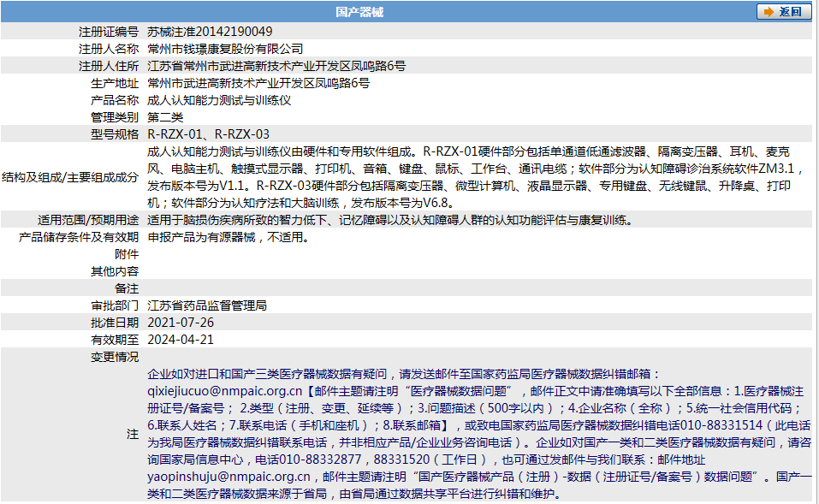Select approving department 江苏省药品监督管理局
Screen dimensions: 819x504
click(x=207, y=305)
